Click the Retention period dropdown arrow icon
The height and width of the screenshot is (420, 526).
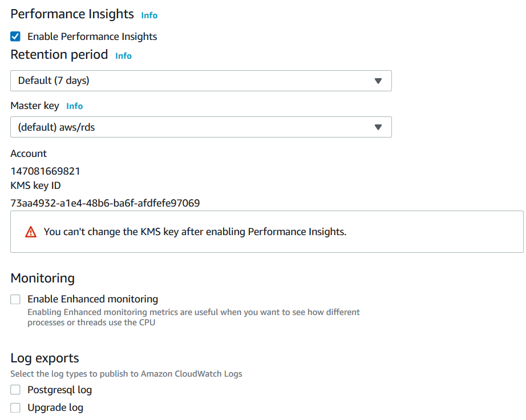point(378,81)
